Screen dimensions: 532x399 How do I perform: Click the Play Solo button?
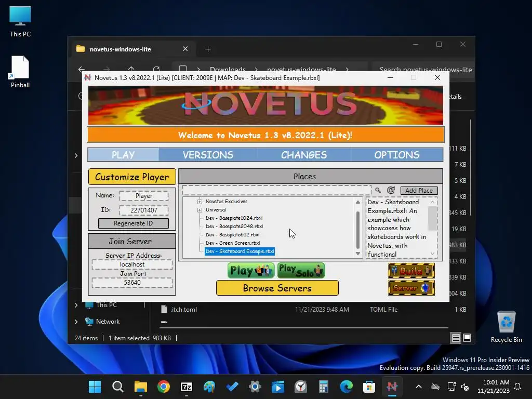coord(301,270)
